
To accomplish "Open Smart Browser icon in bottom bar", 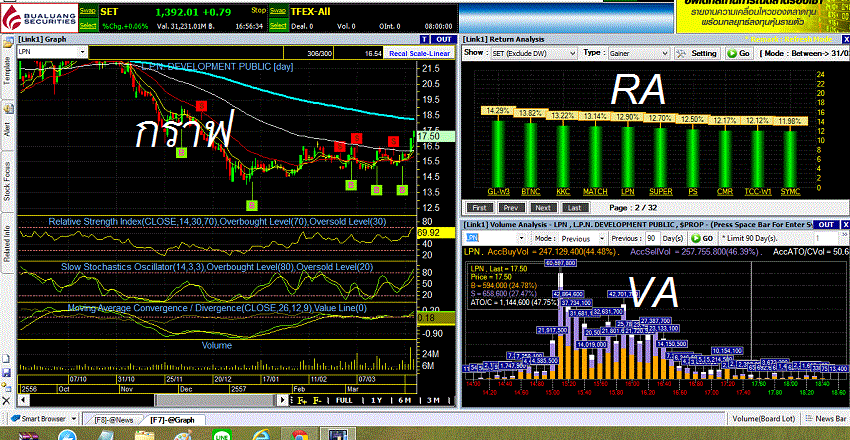I will point(15,419).
